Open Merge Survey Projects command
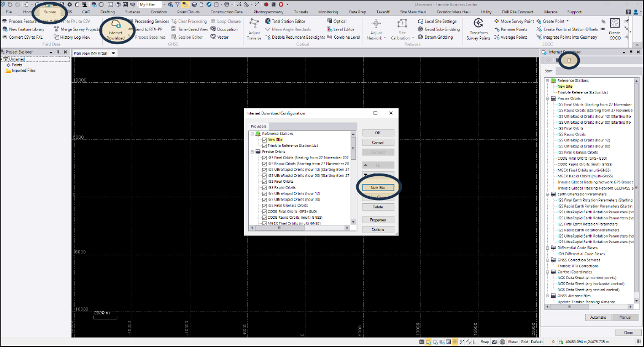This screenshot has width=644, height=347. coord(76,29)
